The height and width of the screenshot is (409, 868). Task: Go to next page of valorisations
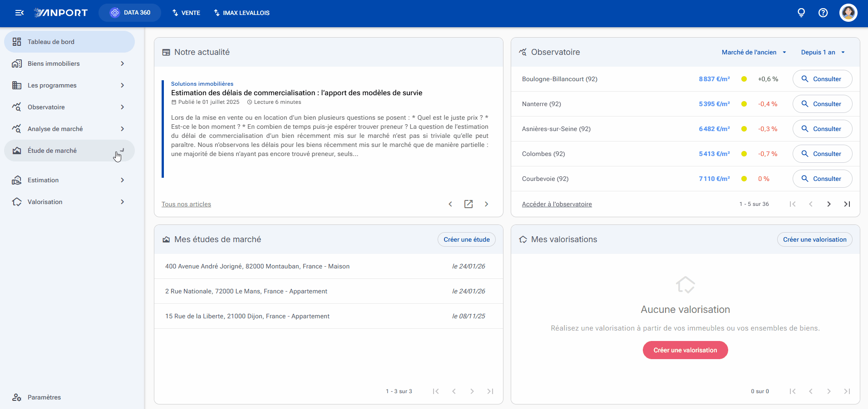point(829,391)
